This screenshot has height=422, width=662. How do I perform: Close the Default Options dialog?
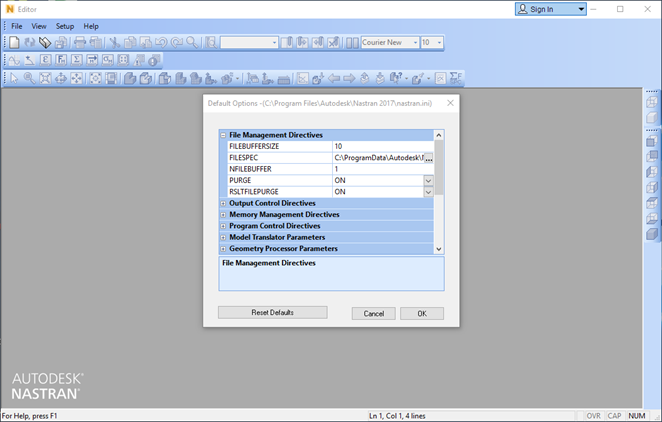click(450, 103)
